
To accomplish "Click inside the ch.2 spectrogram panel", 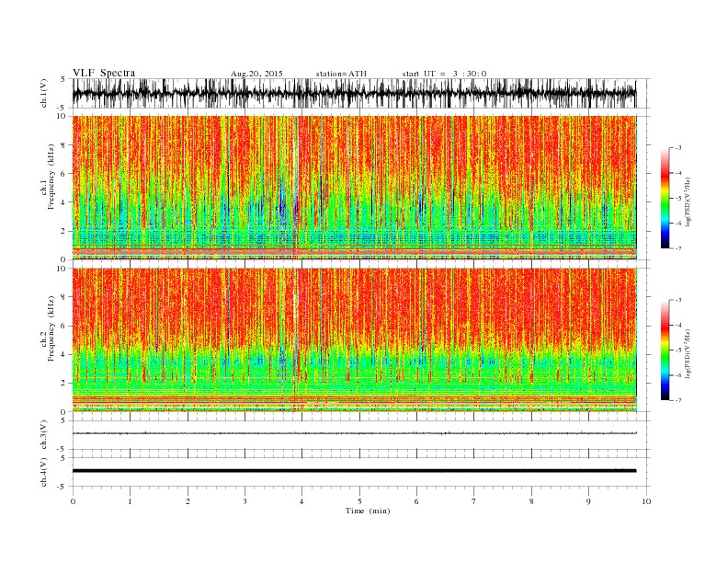I will point(354,339).
